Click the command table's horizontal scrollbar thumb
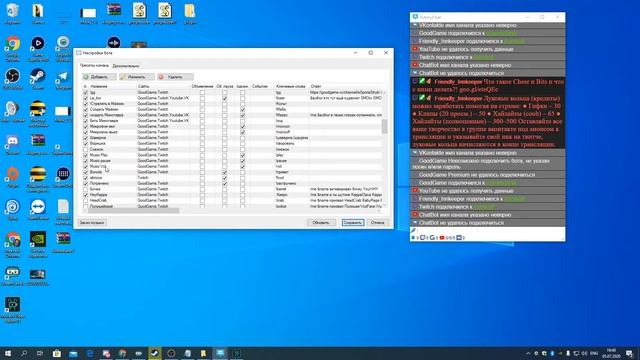Viewport: 640px width, 360px height. pyautogui.click(x=133, y=211)
